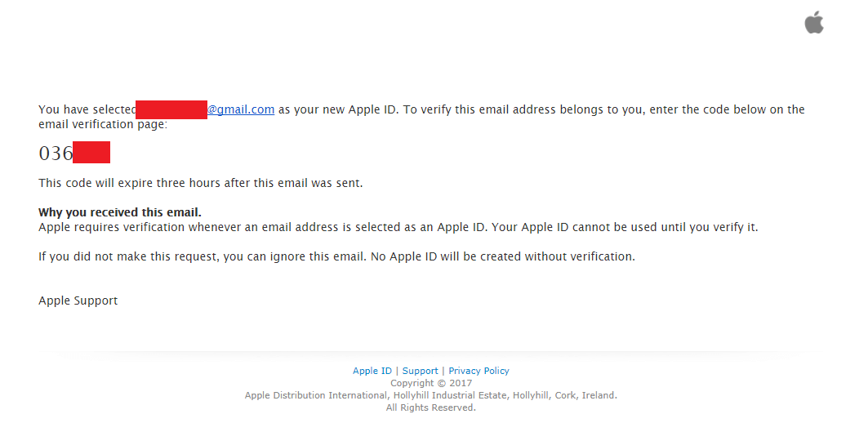The image size is (868, 423).
Task: Open the Apple ID footer link
Action: 372,371
